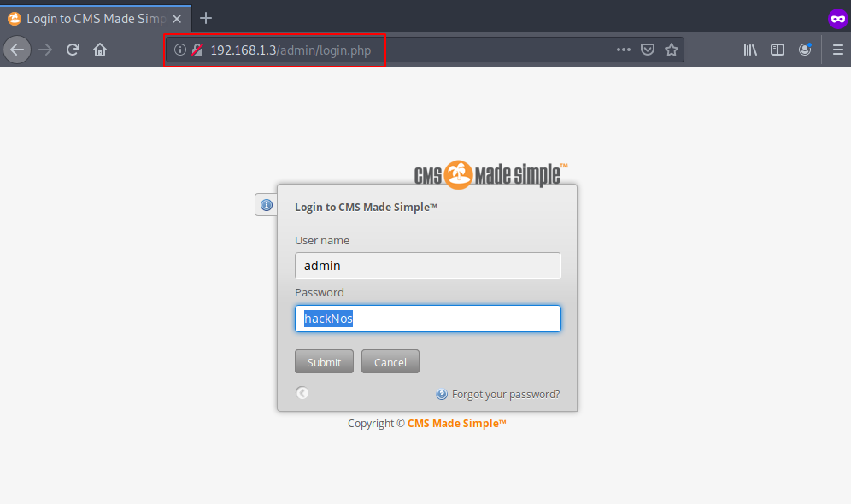
Task: Go back with the browser back arrow
Action: 17,50
